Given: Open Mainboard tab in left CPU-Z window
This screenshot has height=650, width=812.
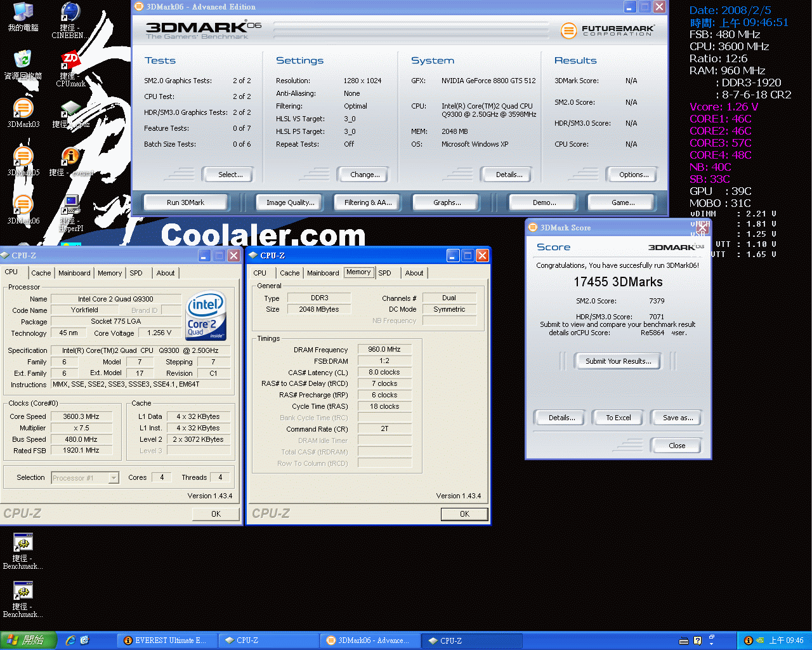Looking at the screenshot, I should (x=74, y=273).
